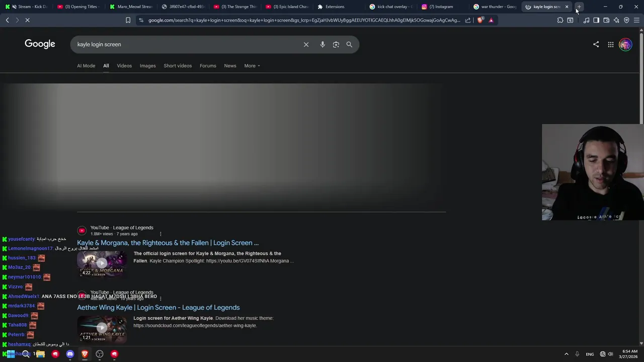Open Kayle & Morgana Login Screen result link
Screen dimensions: 644x362
coord(168,243)
